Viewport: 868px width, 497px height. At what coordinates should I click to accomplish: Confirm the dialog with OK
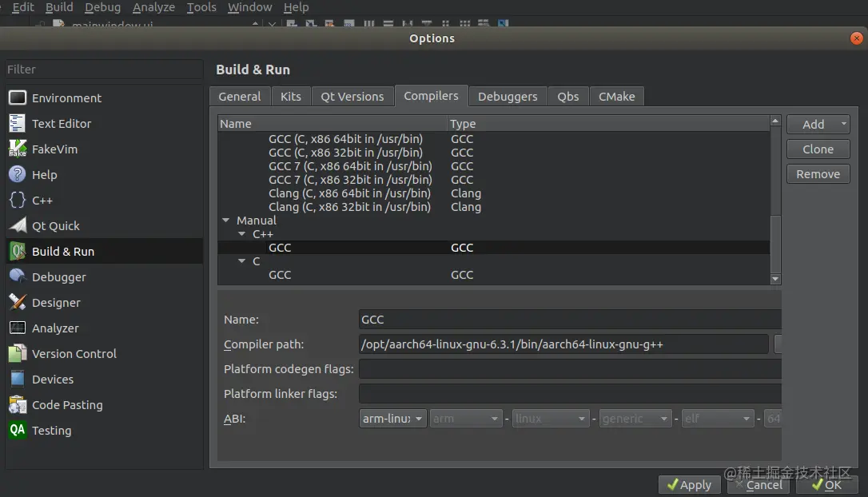click(827, 485)
